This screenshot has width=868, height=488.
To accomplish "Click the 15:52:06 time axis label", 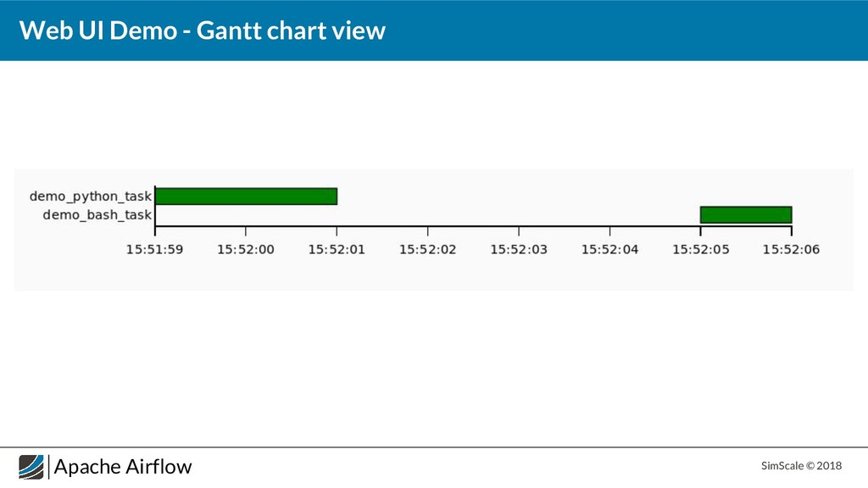I will coord(791,250).
